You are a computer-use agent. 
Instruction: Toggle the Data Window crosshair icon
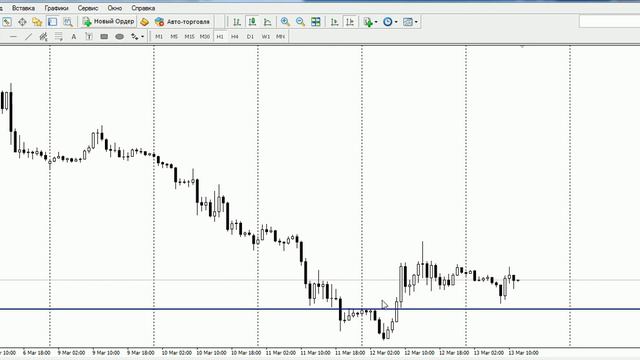click(22, 22)
